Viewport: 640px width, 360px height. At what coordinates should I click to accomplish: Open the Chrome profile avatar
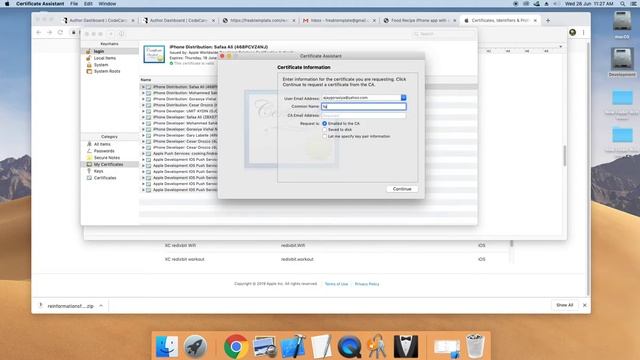click(x=572, y=32)
